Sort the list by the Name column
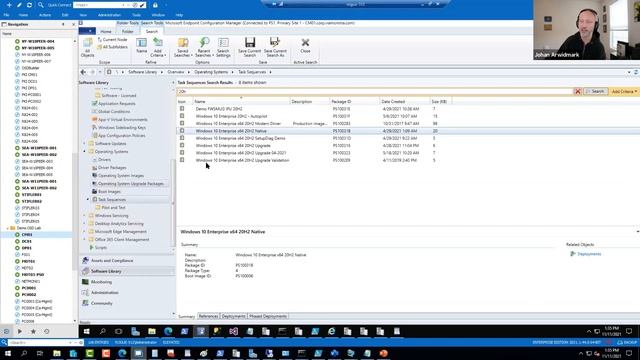Viewport: 640px width, 360px height. coord(241,101)
